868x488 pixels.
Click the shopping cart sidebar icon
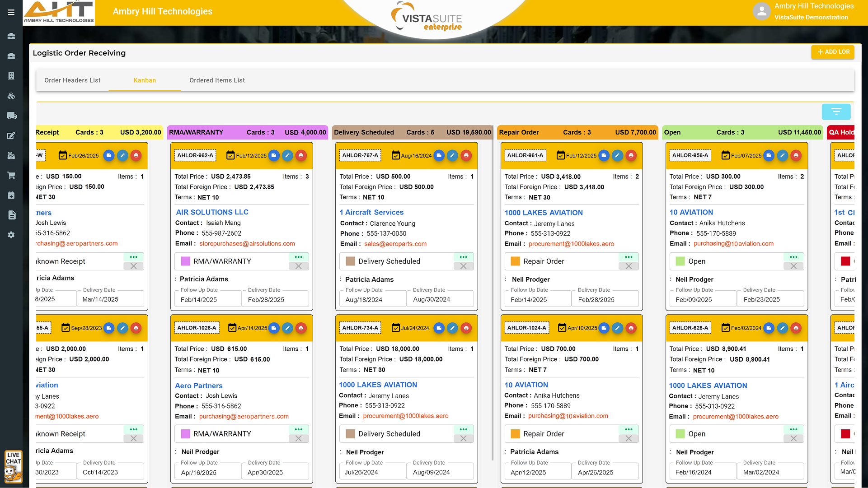[11, 175]
